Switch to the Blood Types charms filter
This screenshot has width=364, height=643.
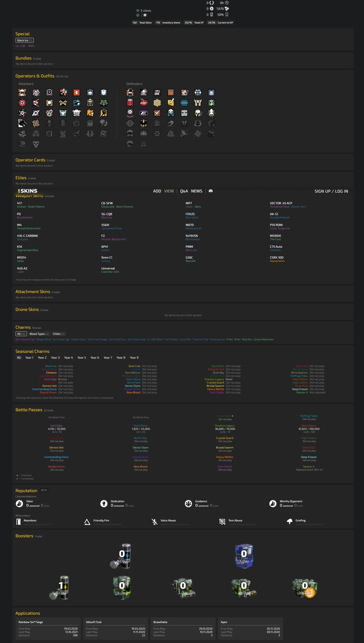pos(39,334)
